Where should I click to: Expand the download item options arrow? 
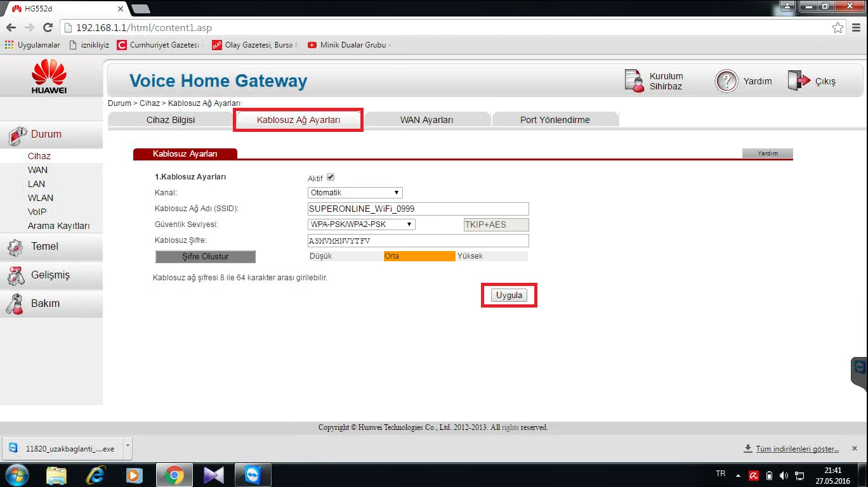[x=128, y=446]
